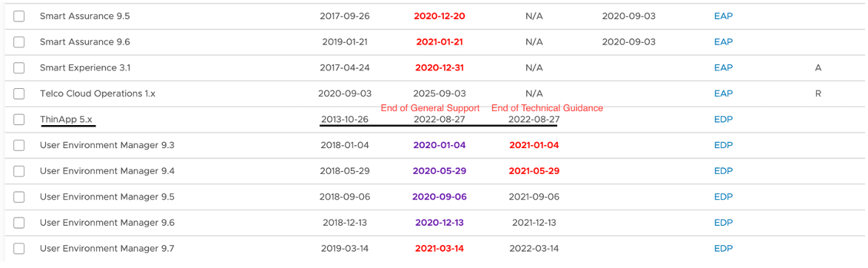Tick User Environment Manager 9.5 checkbox
The width and height of the screenshot is (868, 268).
(x=18, y=197)
